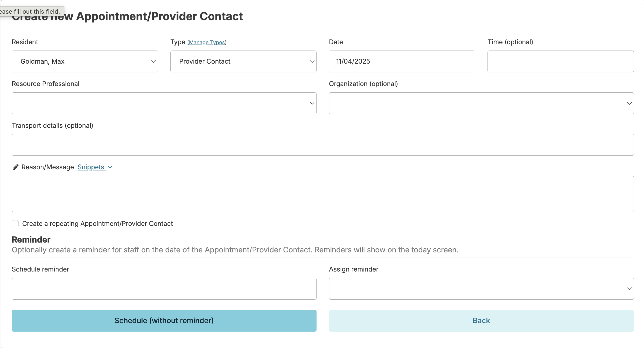Image resolution: width=644 pixels, height=348 pixels.
Task: Click the Back button
Action: [481, 321]
